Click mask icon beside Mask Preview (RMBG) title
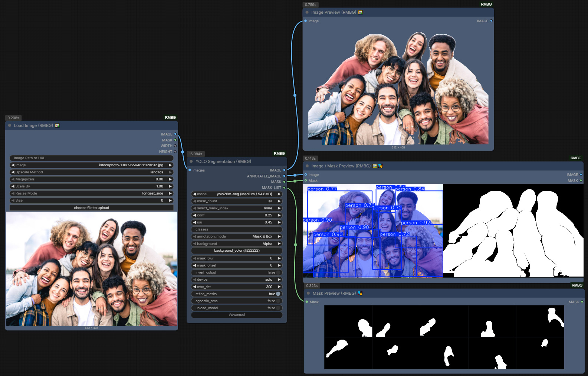This screenshot has width=588, height=376. pos(360,293)
